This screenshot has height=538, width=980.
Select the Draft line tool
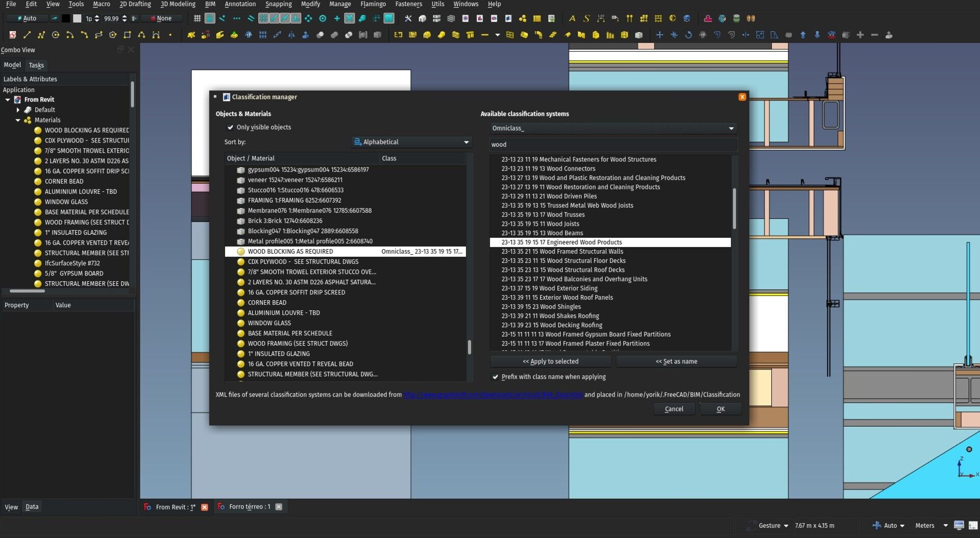[x=27, y=35]
